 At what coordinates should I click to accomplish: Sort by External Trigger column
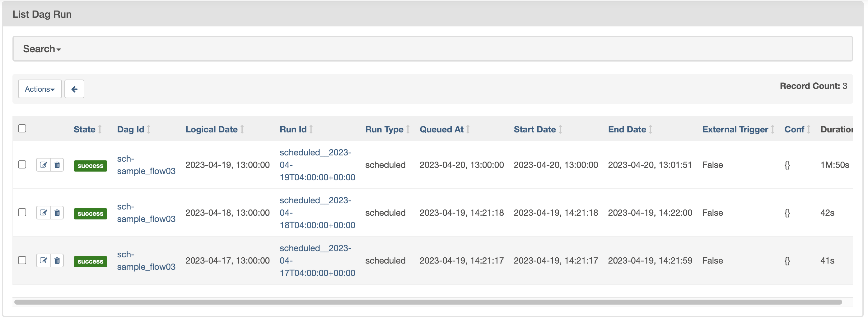735,130
